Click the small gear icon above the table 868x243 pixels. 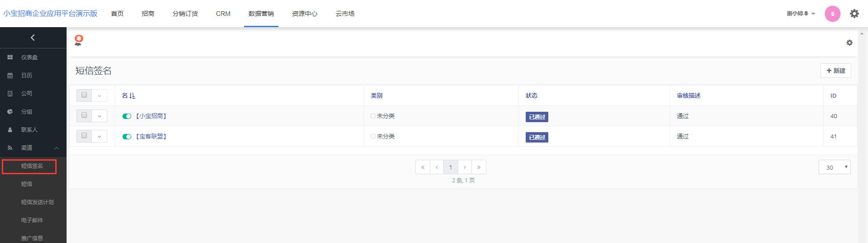849,43
